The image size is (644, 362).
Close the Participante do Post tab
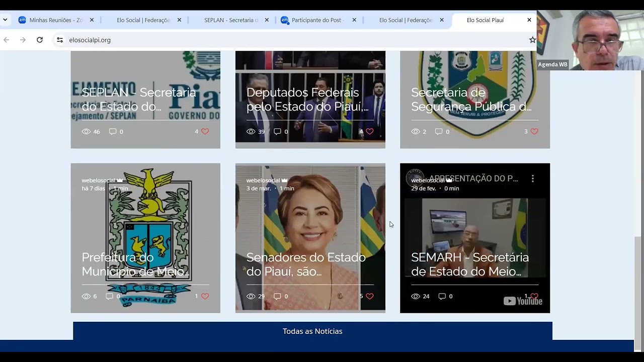(354, 20)
